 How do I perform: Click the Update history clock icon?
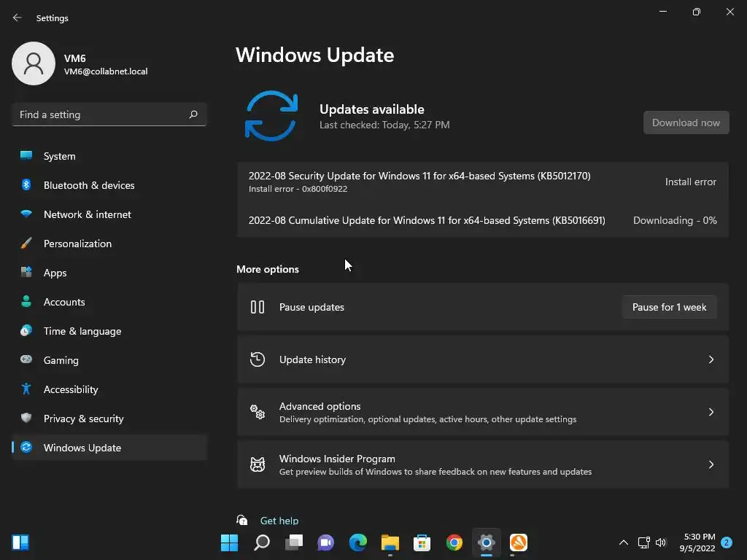click(258, 359)
